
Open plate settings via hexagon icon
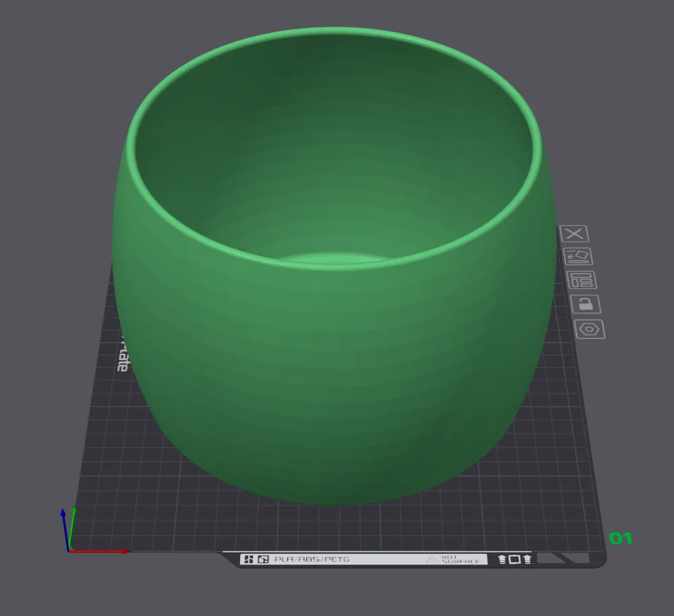pyautogui.click(x=590, y=329)
